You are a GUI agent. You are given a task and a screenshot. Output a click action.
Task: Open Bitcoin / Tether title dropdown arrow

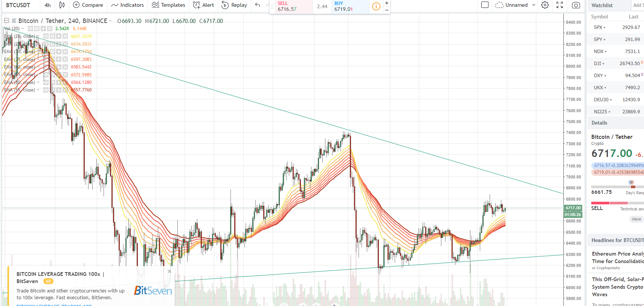pyautogui.click(x=110, y=21)
